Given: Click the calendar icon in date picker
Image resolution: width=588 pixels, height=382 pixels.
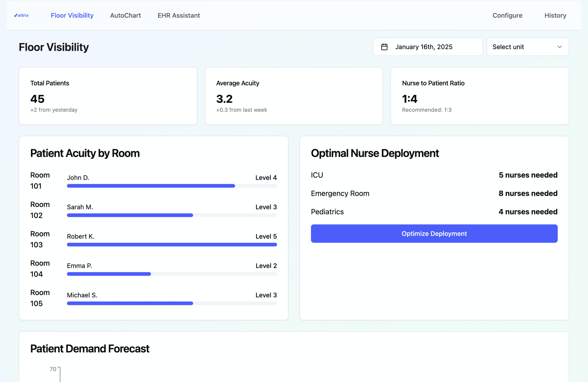Looking at the screenshot, I should pos(384,47).
